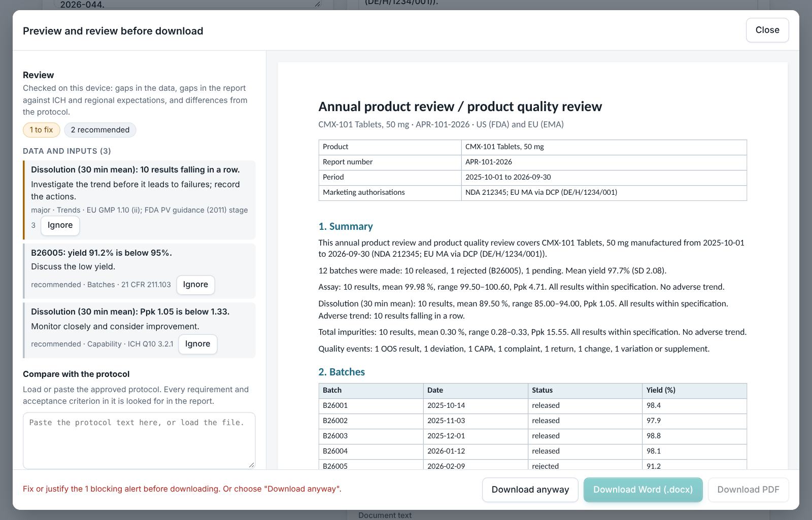Click the '10 results falling in a row' alert title
The width and height of the screenshot is (812, 520).
[136, 169]
